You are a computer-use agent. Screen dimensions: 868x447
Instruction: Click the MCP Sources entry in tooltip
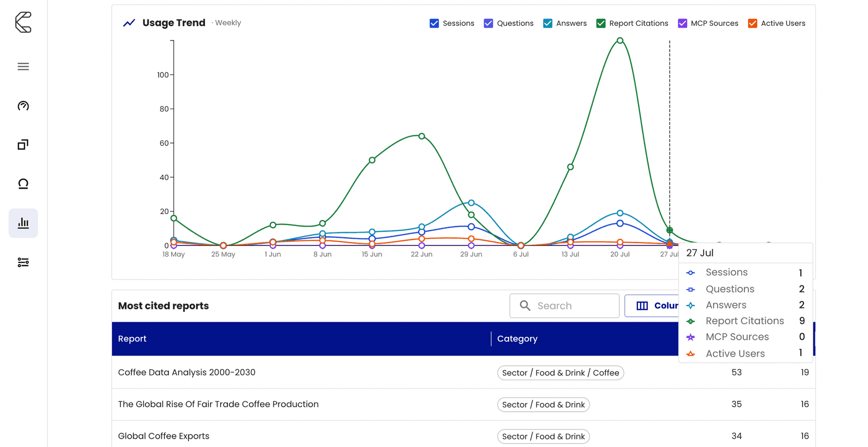coord(746,337)
